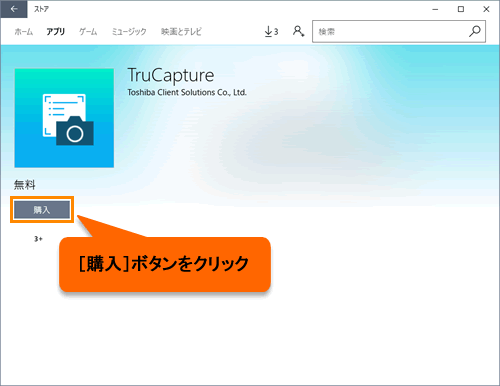Viewport: 500px width, 386px height.
Task: Close the ストア window
Action: tap(486, 9)
